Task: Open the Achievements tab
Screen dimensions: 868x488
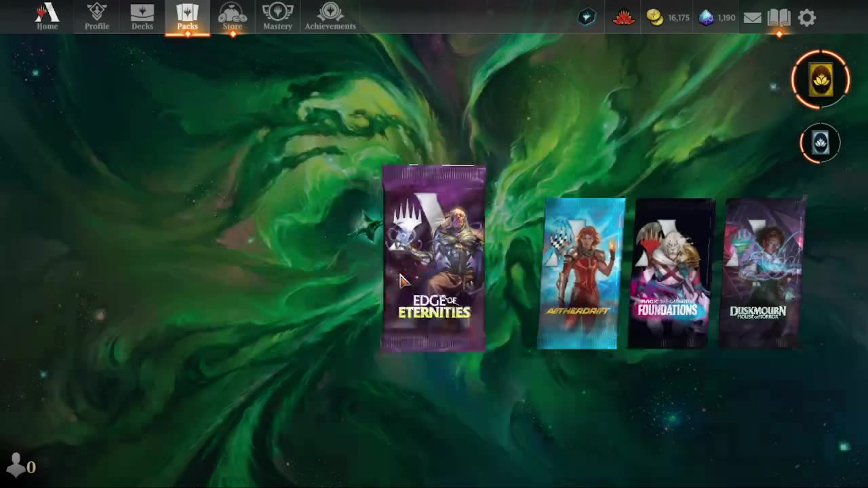Action: pyautogui.click(x=330, y=17)
